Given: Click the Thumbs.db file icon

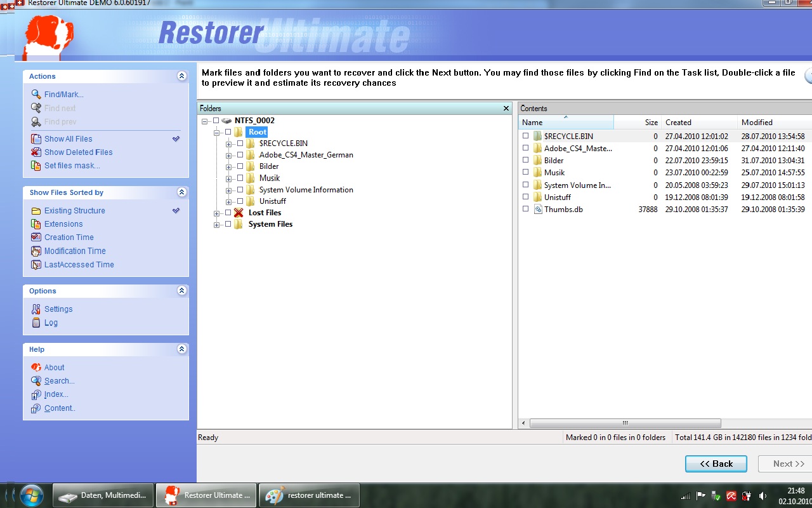Looking at the screenshot, I should (538, 210).
